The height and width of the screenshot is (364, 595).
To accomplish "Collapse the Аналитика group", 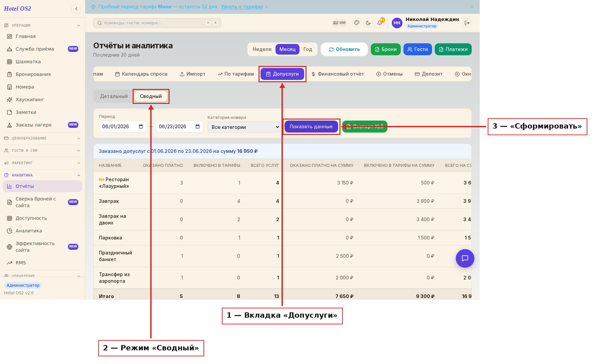I will [x=42, y=175].
